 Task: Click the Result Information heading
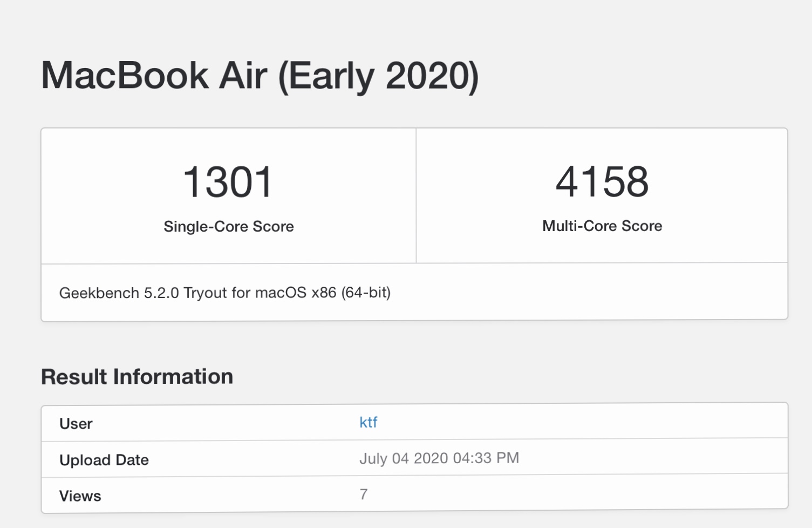[137, 376]
